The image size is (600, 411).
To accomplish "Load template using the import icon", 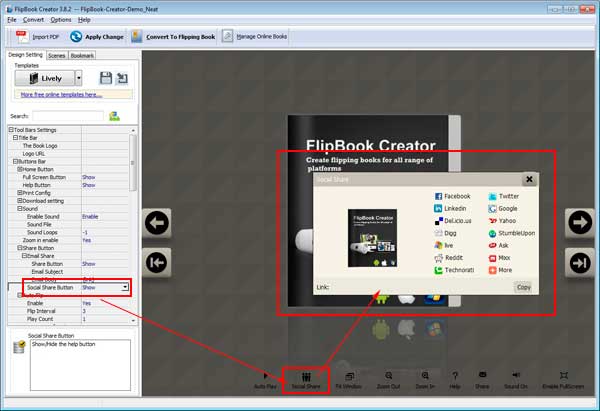I will coord(122,78).
